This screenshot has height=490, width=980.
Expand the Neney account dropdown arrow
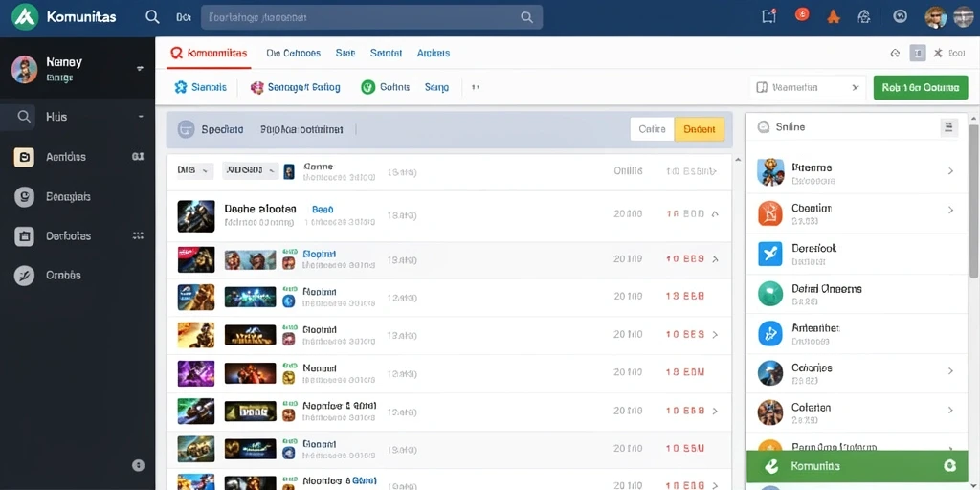[140, 68]
